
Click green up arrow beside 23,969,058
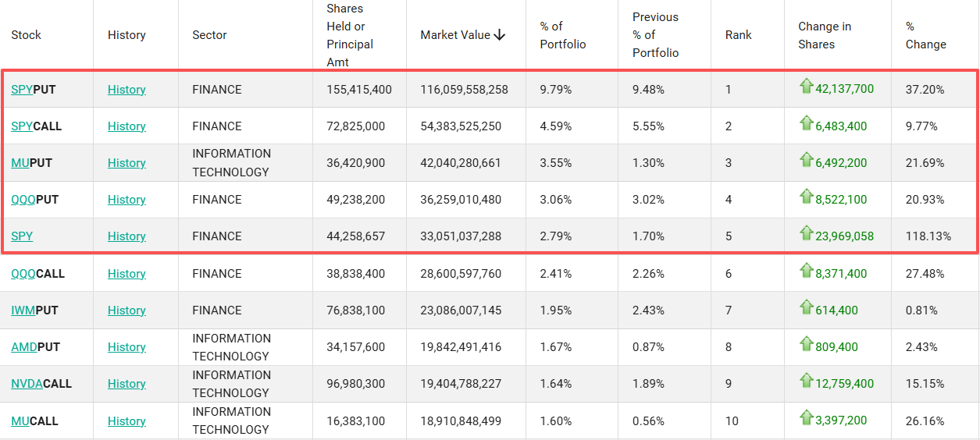[806, 233]
